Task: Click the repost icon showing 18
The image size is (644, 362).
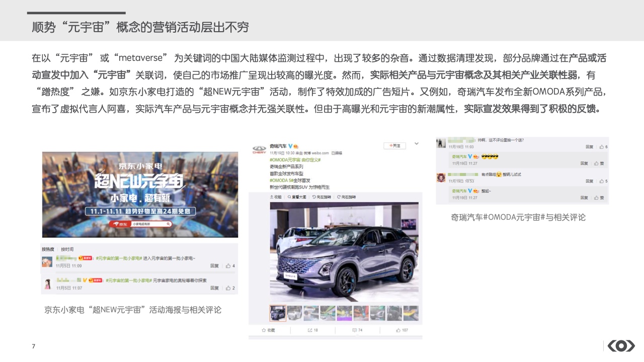Action: [310, 330]
